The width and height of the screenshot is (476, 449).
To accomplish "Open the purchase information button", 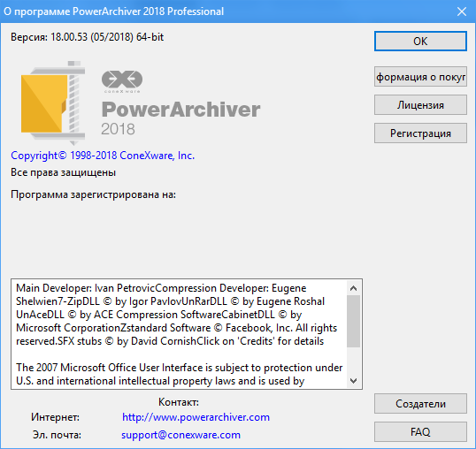I will [420, 77].
